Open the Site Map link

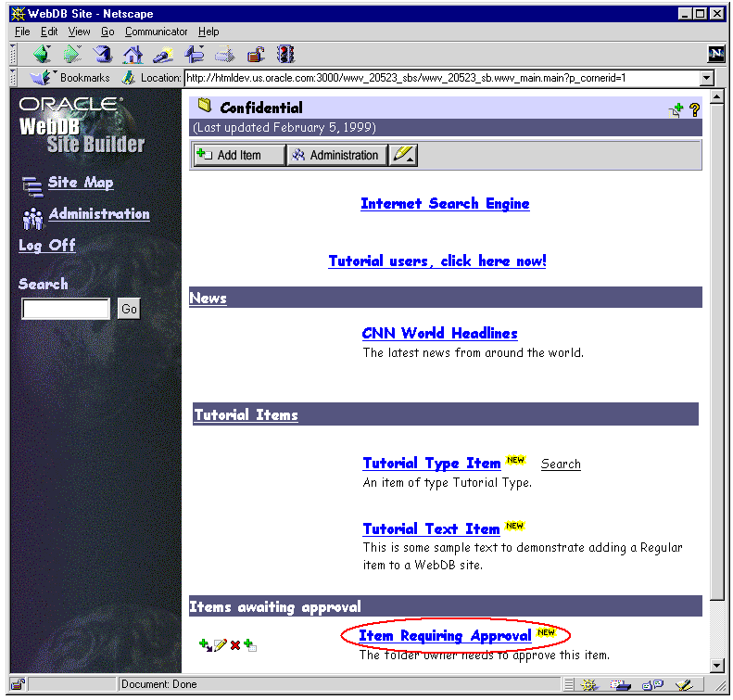[81, 183]
